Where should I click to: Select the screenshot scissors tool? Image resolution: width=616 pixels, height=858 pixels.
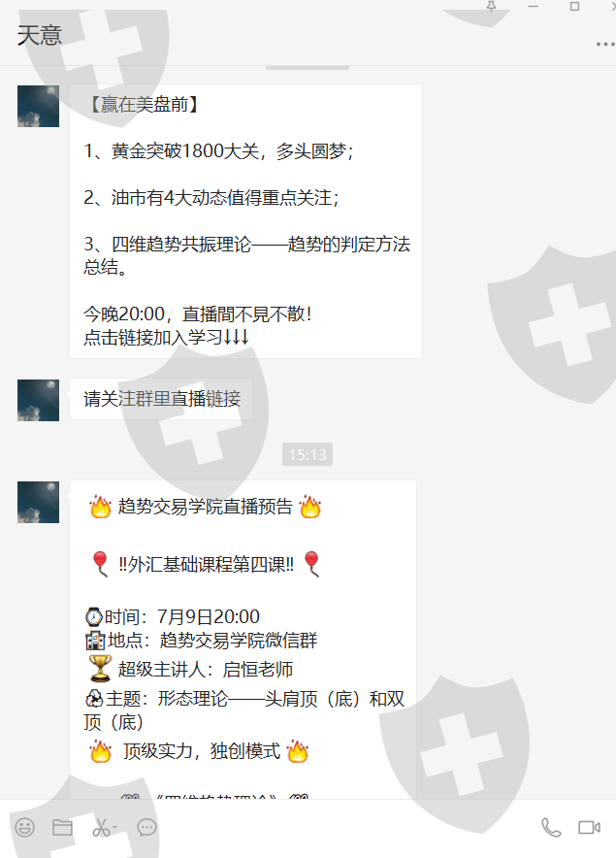tap(101, 827)
